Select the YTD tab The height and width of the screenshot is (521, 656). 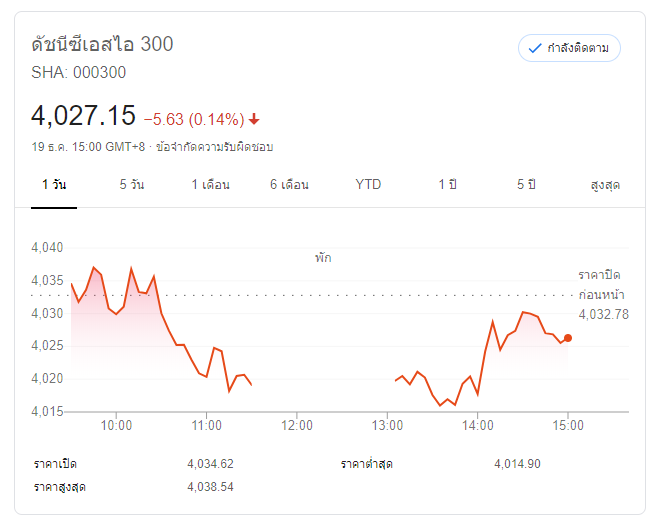[x=368, y=185]
